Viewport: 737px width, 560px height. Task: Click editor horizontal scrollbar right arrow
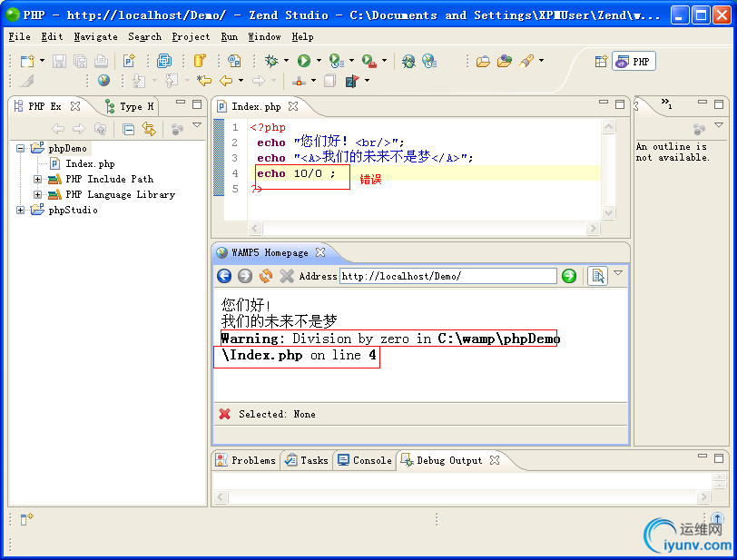(594, 229)
